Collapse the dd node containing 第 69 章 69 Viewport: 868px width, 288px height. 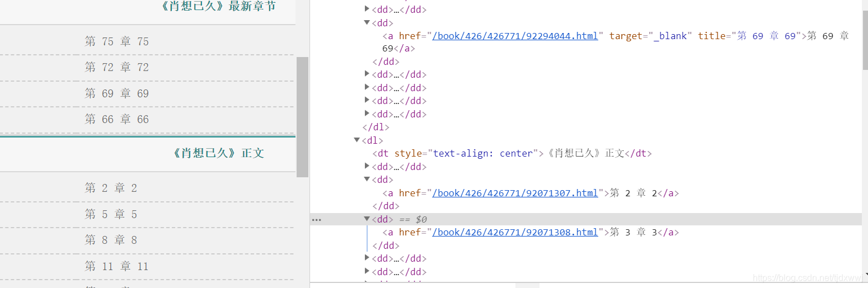coord(367,23)
